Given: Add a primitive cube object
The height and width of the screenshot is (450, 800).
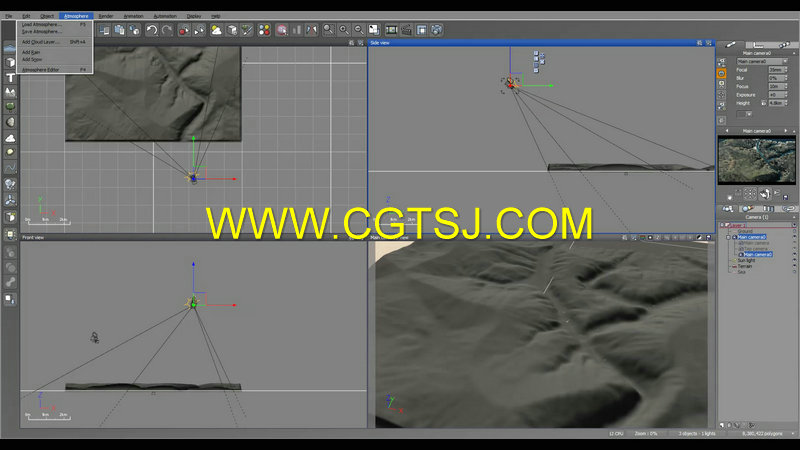Looking at the screenshot, I should coord(10,62).
